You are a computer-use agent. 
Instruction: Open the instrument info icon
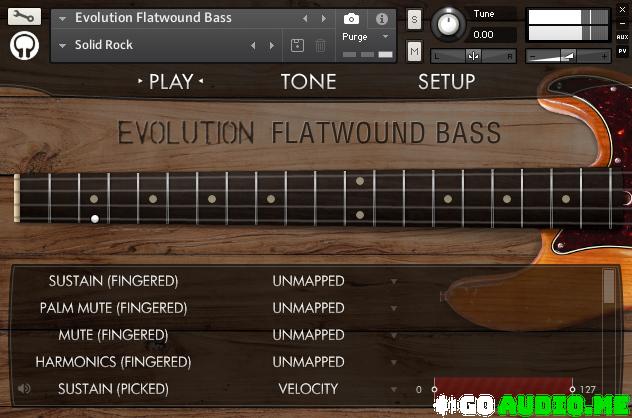(382, 19)
